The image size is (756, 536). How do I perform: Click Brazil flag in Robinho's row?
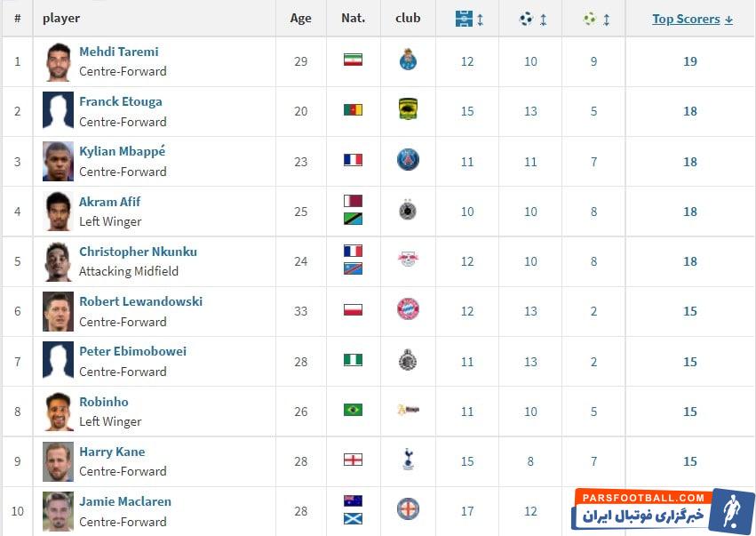353,410
